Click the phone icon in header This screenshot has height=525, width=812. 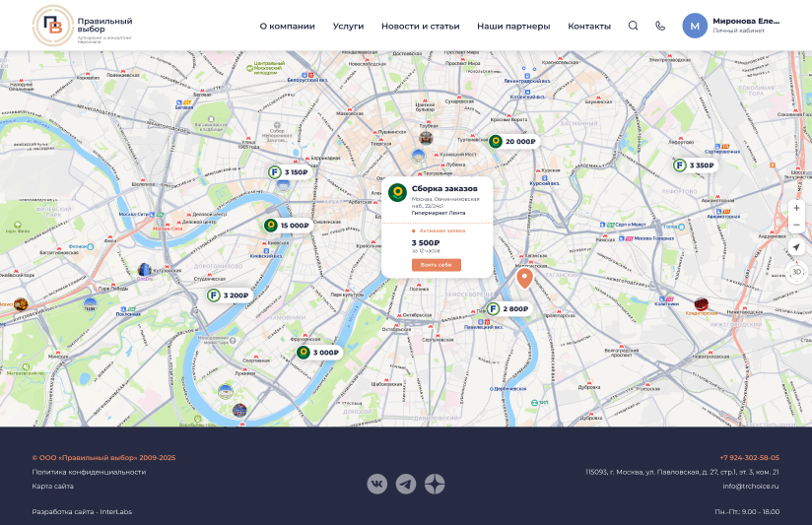coord(660,26)
